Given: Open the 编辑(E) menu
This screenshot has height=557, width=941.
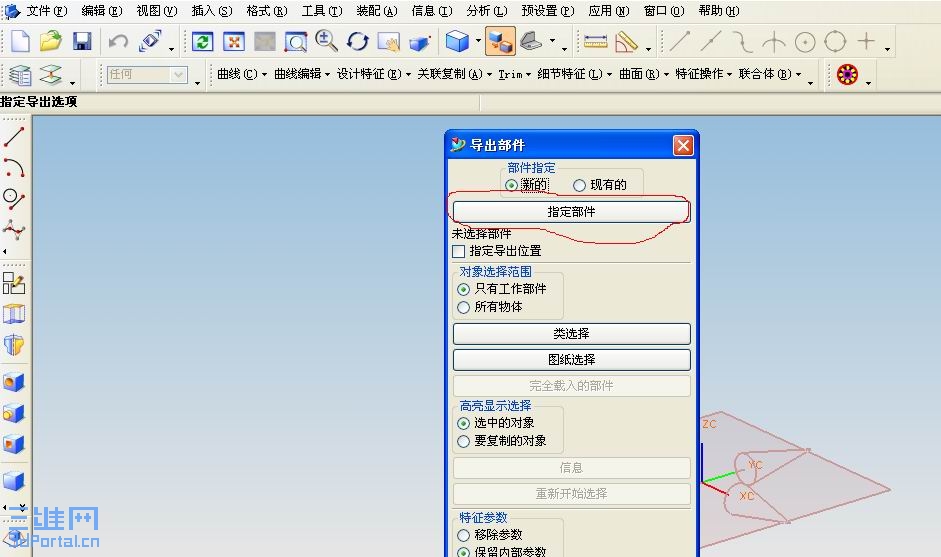Looking at the screenshot, I should click(101, 11).
